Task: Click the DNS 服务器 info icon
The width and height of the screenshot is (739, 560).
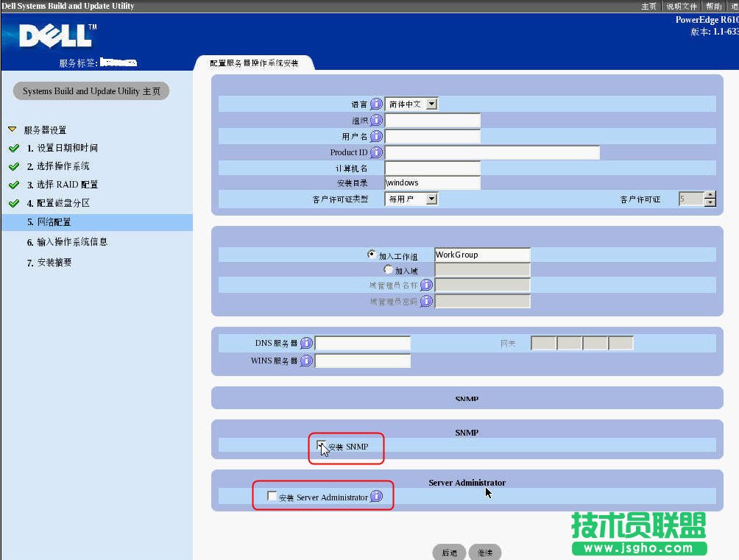Action: click(x=307, y=342)
